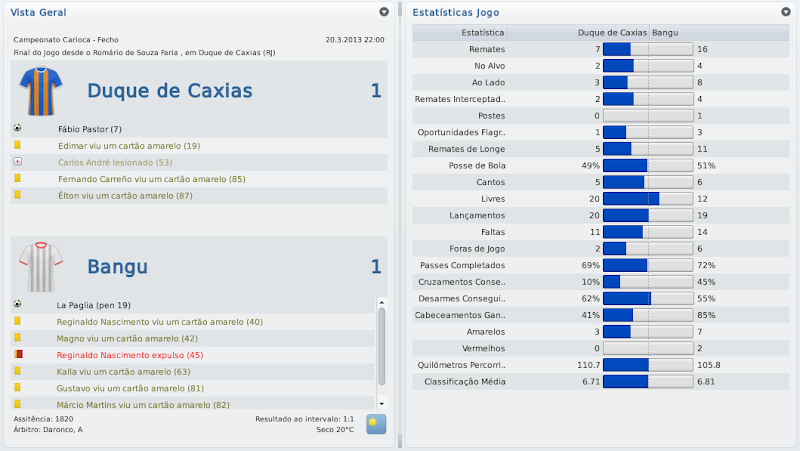Click the yellow card icon beside Élton

point(17,195)
